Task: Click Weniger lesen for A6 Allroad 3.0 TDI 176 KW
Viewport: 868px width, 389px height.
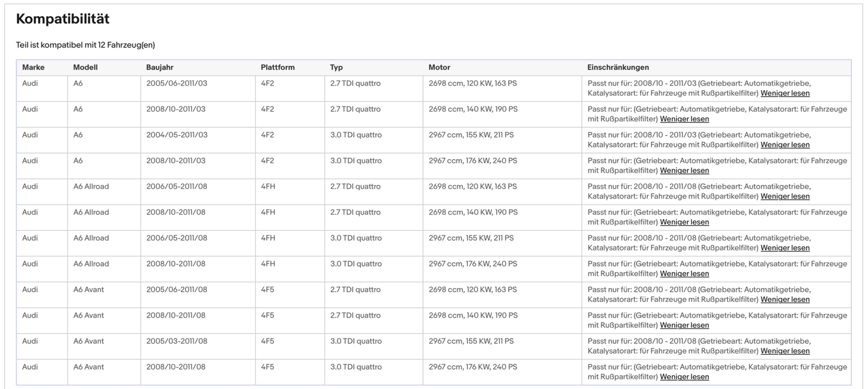Action: pos(684,274)
